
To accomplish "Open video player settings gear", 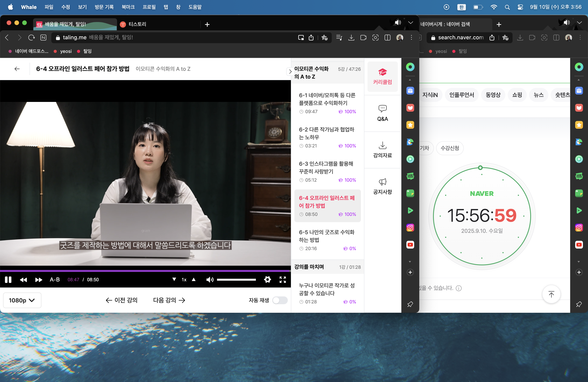I will coord(267,279).
